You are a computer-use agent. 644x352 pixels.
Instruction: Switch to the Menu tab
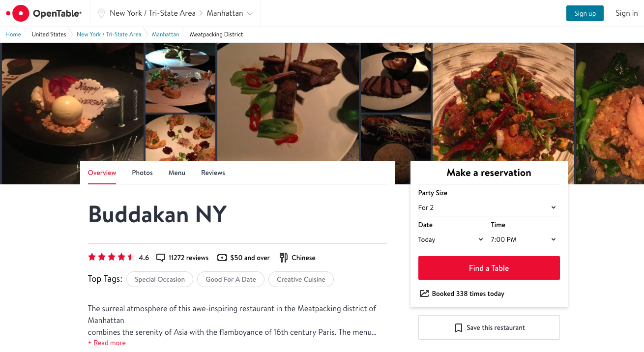click(x=177, y=173)
